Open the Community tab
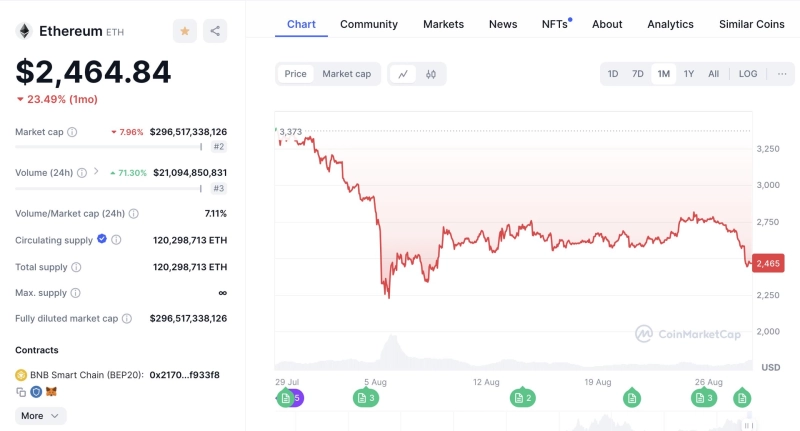The height and width of the screenshot is (431, 800). (x=369, y=24)
